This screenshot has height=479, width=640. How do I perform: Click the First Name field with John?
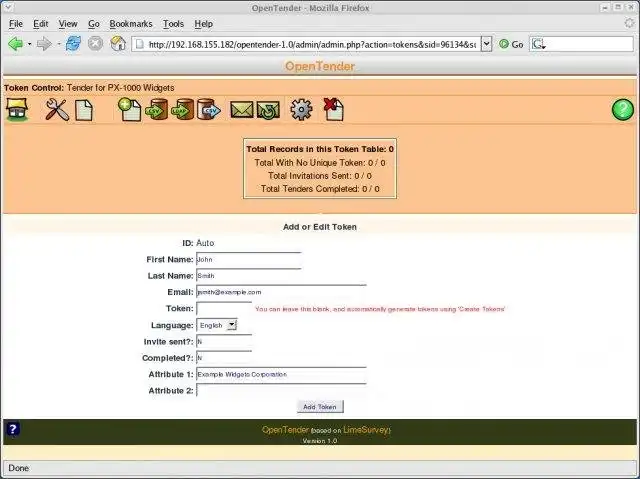coord(249,259)
